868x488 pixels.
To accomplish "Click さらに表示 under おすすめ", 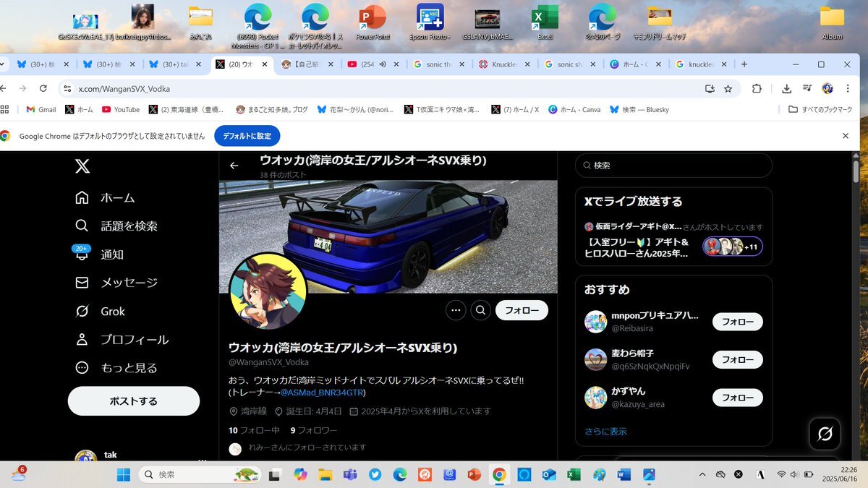I will pos(605,432).
